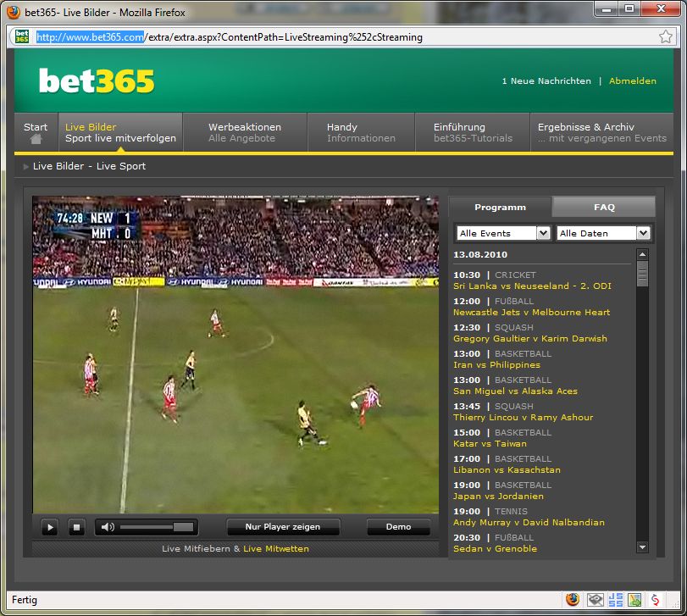Open the Werbeaktionen menu item
Screen dimensions: 687x616
click(x=245, y=132)
